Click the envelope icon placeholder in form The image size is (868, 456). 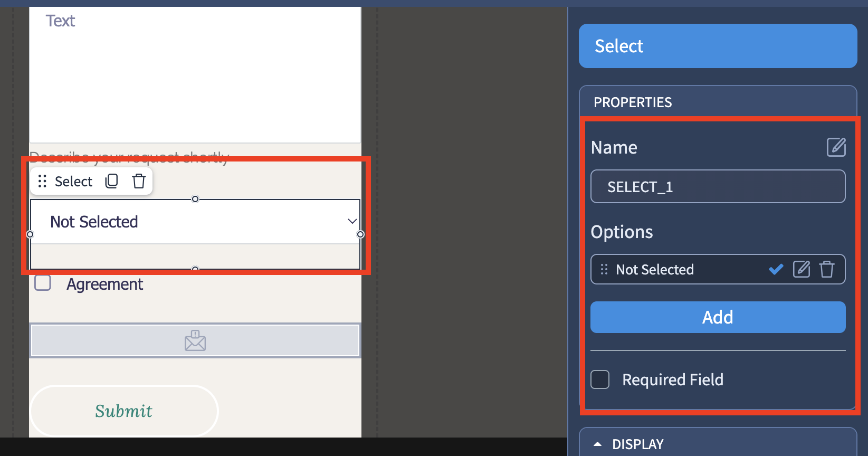tap(195, 340)
